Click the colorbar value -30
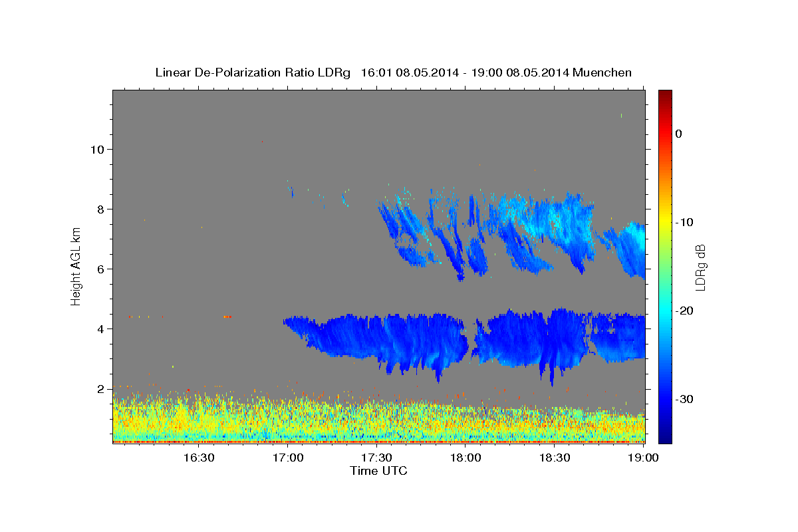The width and height of the screenshot is (798, 532). tap(685, 399)
